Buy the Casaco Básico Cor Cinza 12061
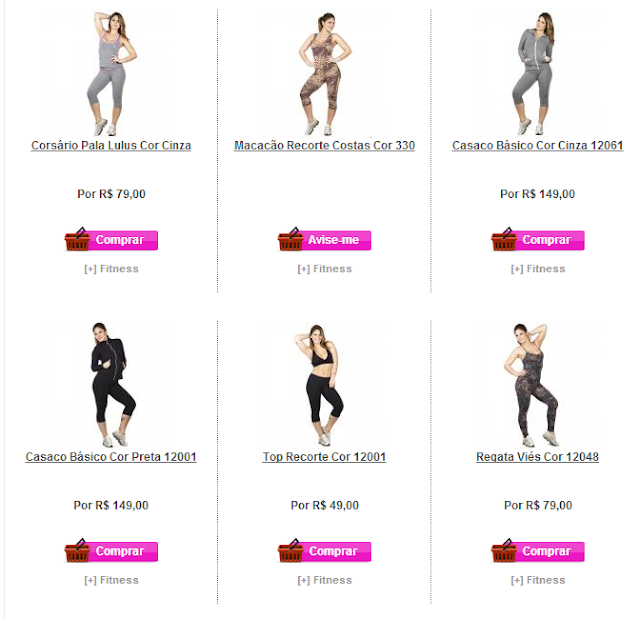Viewport: 640px width, 618px height. coord(538,240)
